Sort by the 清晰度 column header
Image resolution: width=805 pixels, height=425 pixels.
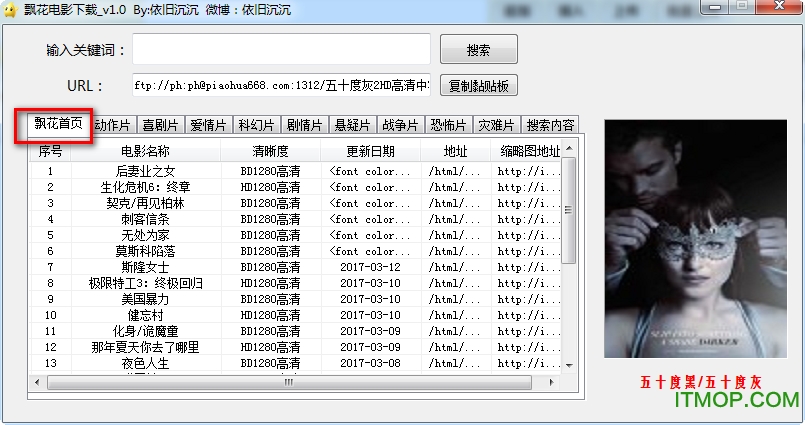coord(271,151)
